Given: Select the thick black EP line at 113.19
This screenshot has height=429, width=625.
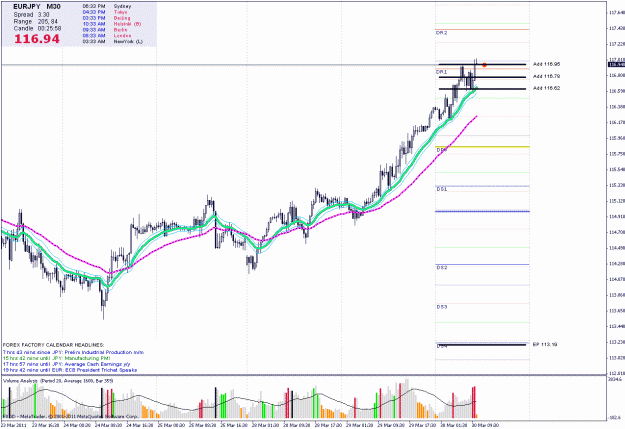Looking at the screenshot, I should 482,344.
